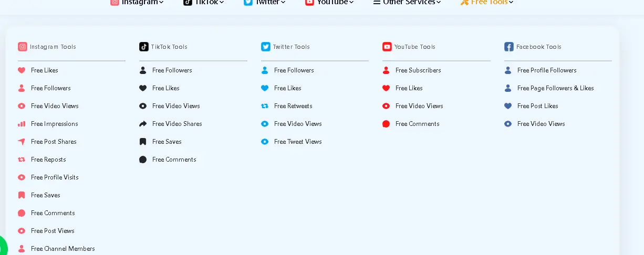
Task: Open Instagram Free Followers tool
Action: 51,88
